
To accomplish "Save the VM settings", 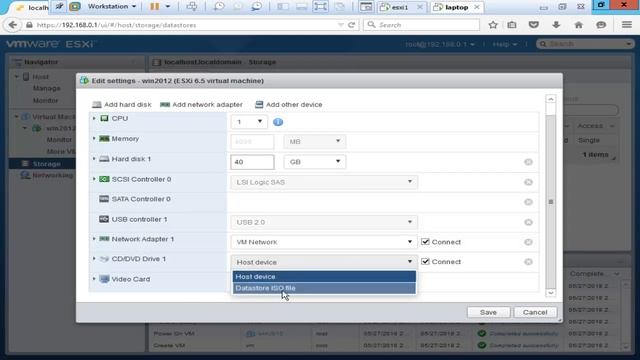I will point(488,312).
